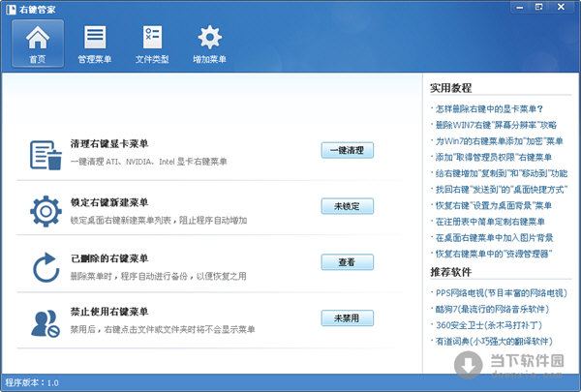Open tutorial 给右键增加"复制到"和"移动到"功能
Screen dimensions: 581x392
502,173
